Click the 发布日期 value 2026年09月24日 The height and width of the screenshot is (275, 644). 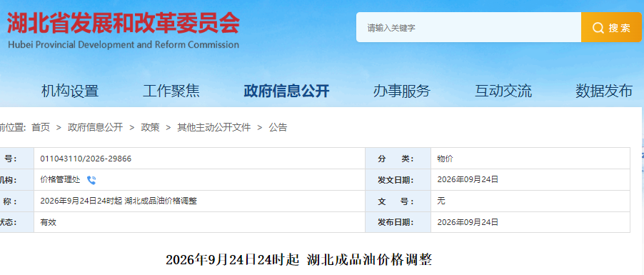tap(468, 222)
